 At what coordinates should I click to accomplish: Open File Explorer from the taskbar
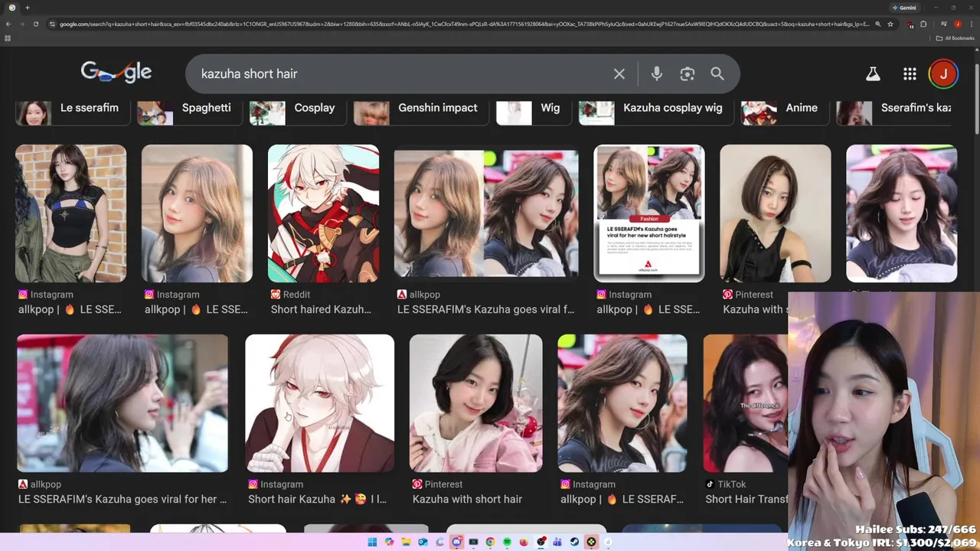[x=406, y=542]
